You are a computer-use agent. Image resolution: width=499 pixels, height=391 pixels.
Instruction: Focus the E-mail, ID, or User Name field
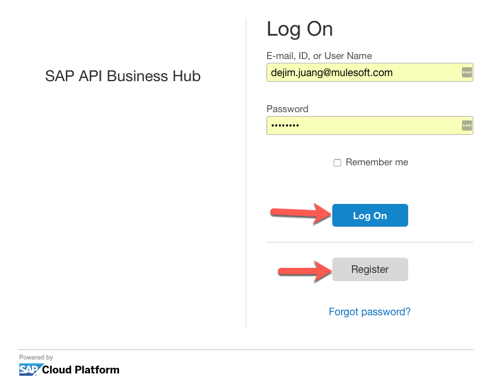[370, 72]
